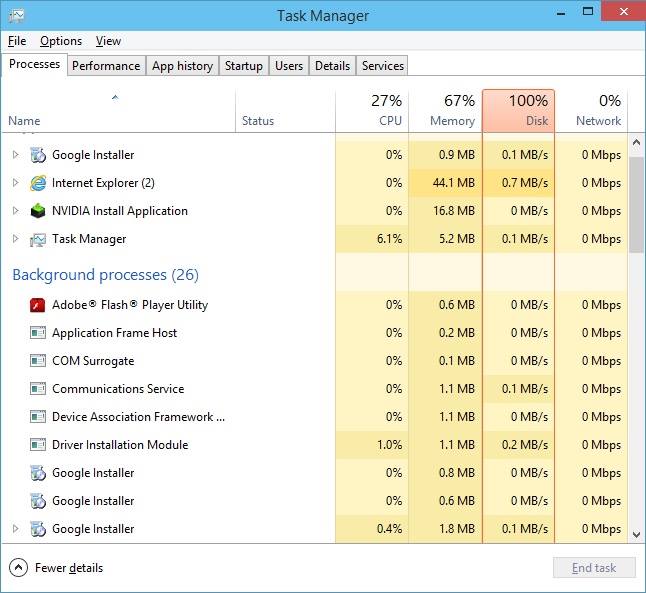Click the 44.1 MB memory cell

(445, 183)
